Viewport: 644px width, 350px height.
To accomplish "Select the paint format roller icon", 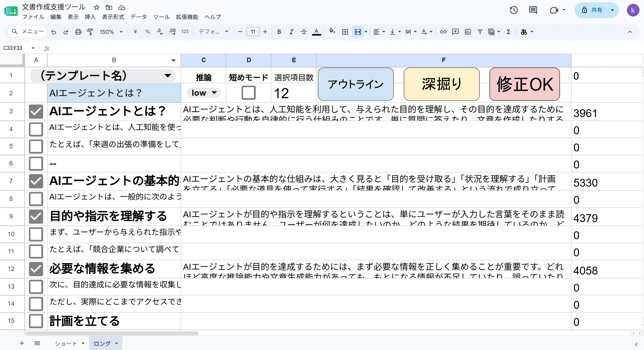I will [x=90, y=32].
